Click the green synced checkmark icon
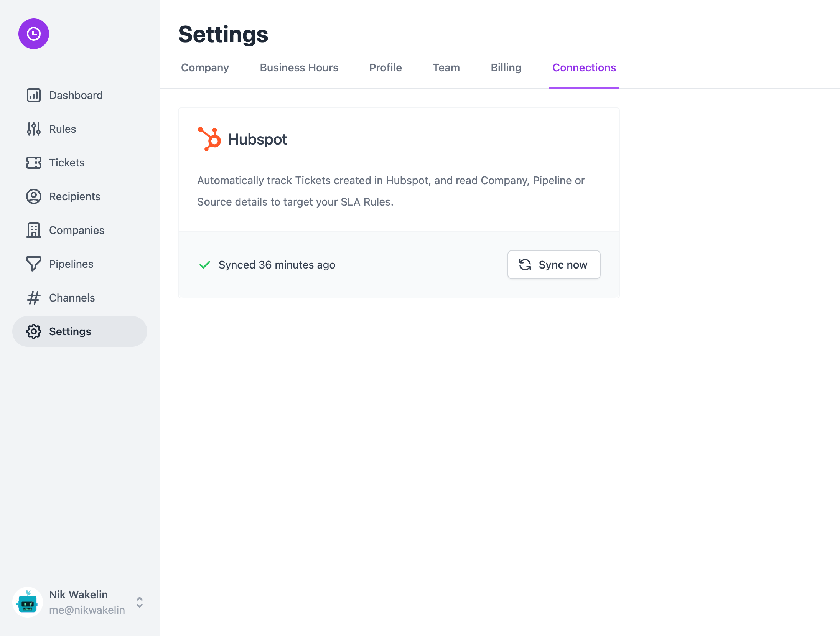840x636 pixels. (x=205, y=265)
